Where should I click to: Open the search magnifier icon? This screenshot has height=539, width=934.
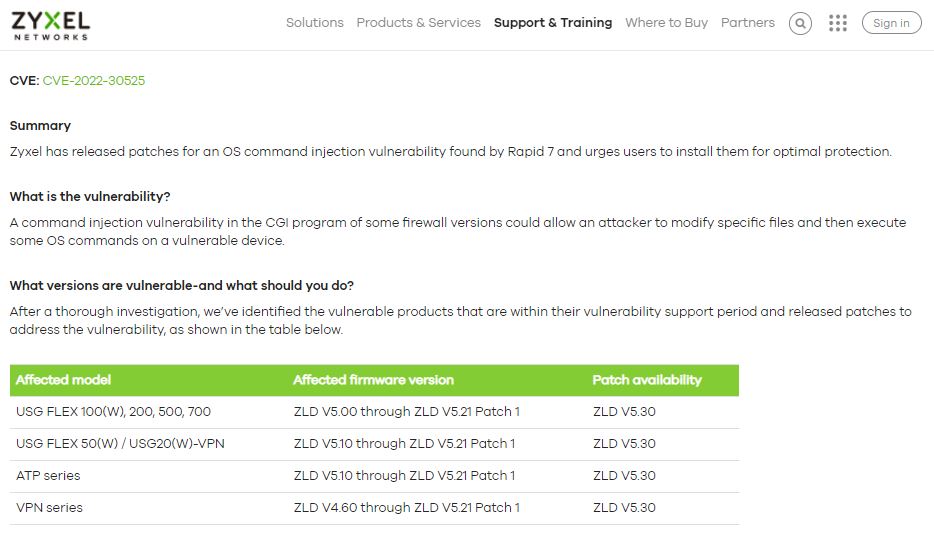tap(800, 23)
